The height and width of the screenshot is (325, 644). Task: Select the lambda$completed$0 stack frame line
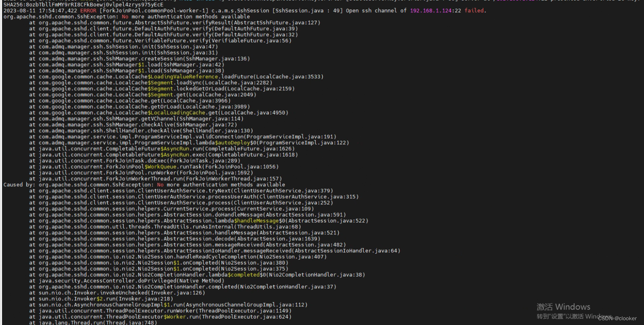[197, 275]
